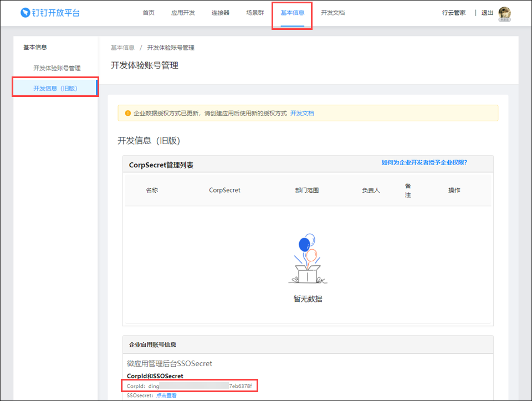The height and width of the screenshot is (401, 532).
Task: Click the orange warning icon in notice
Action: pyautogui.click(x=127, y=113)
